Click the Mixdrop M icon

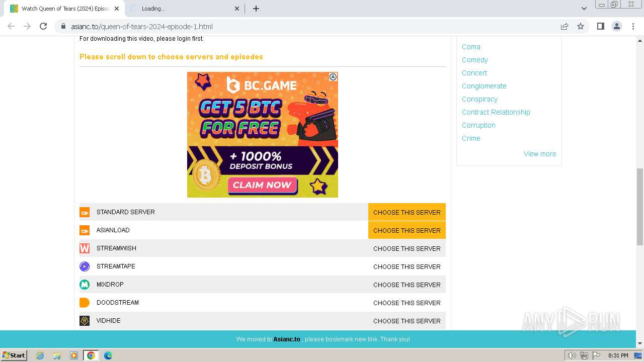click(x=85, y=285)
